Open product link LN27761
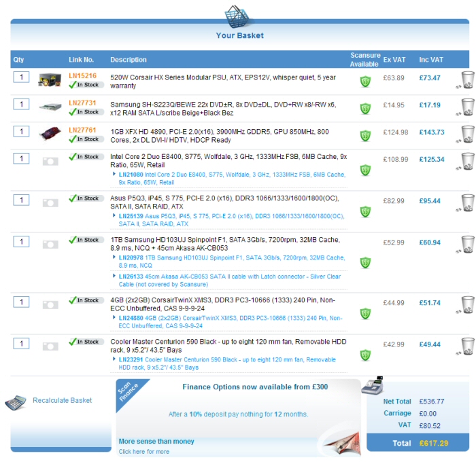This screenshot has width=476, height=462. click(x=82, y=130)
